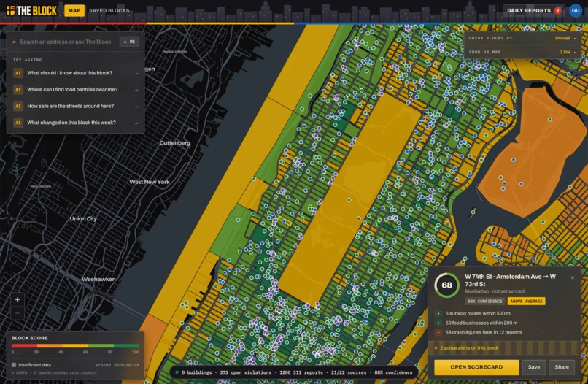Click the 88% CONFIDENCE badge
The image size is (588, 384).
[485, 301]
